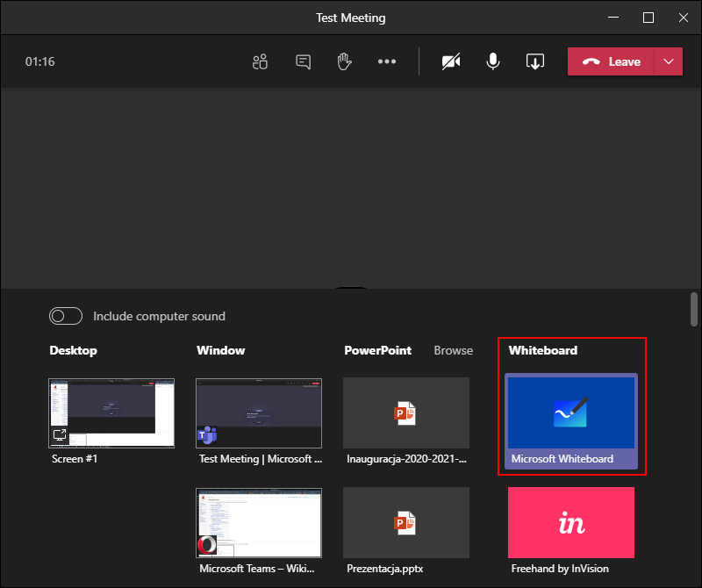Share the Screen #1 desktop thumbnail
Viewport: 702px width, 588px height.
(x=111, y=413)
